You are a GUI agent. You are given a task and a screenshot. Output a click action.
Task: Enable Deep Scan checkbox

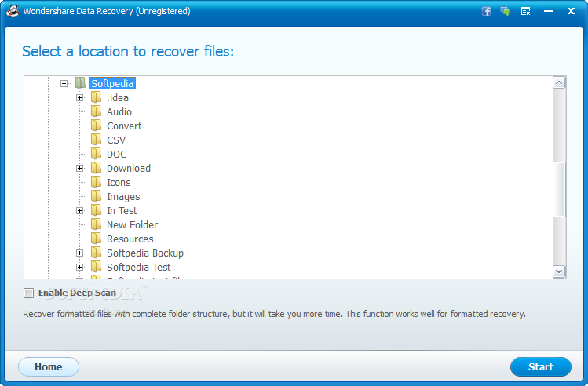pos(28,293)
